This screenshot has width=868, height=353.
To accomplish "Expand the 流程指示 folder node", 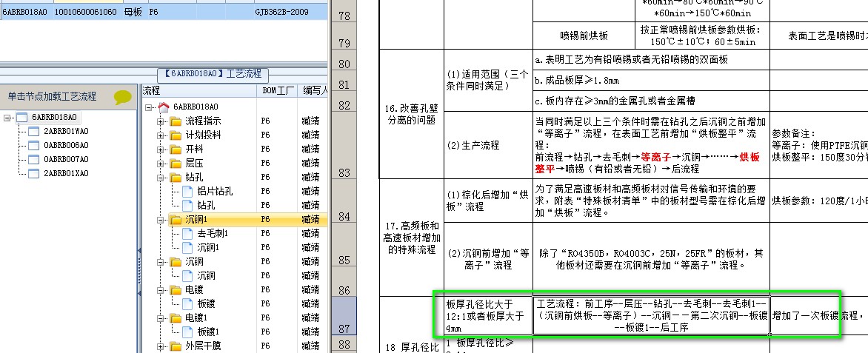I will [161, 121].
